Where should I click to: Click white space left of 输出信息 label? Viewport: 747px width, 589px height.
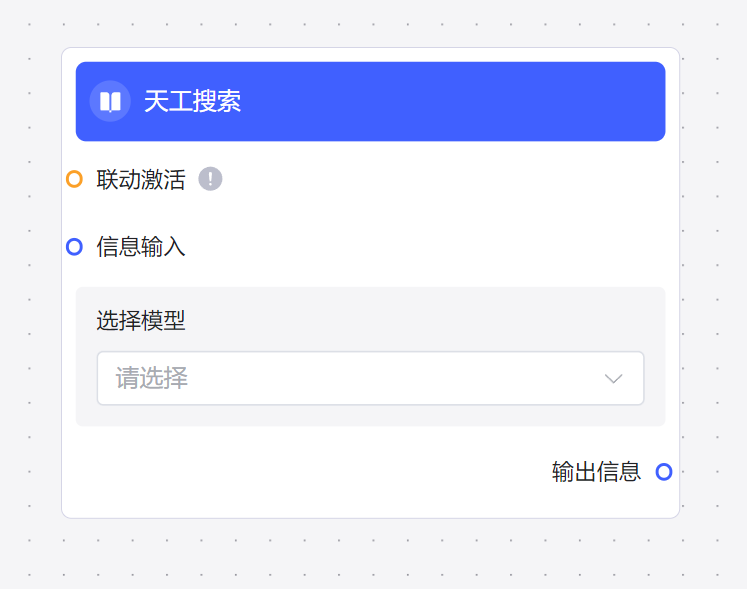300,472
